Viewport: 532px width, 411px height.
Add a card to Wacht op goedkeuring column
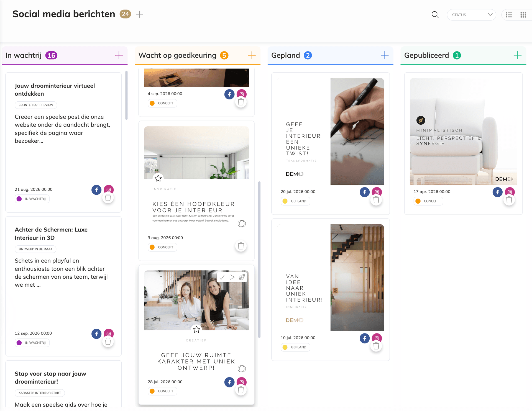pyautogui.click(x=252, y=55)
